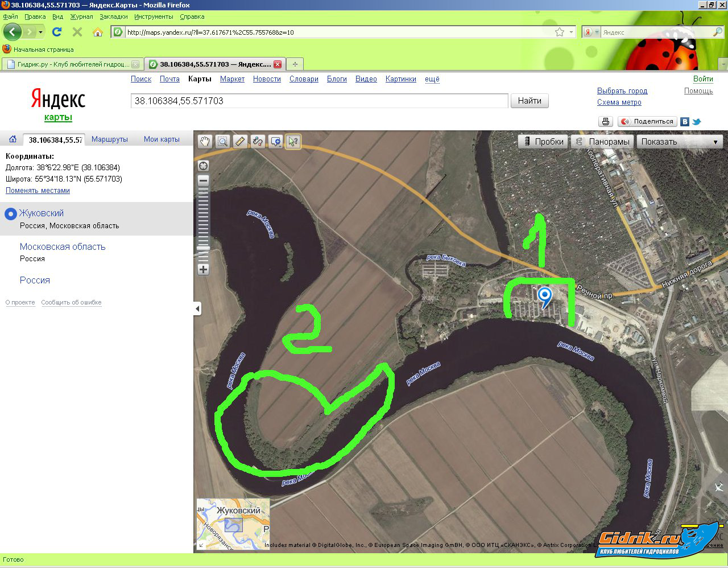The width and height of the screenshot is (728, 568).
Task: Zoom out with the minus button
Action: pyautogui.click(x=203, y=180)
